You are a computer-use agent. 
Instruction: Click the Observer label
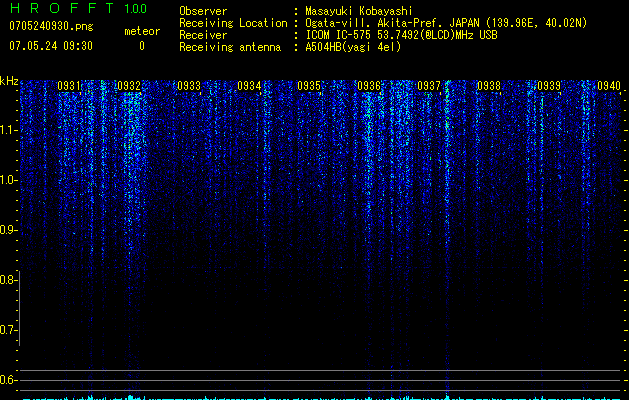(203, 11)
